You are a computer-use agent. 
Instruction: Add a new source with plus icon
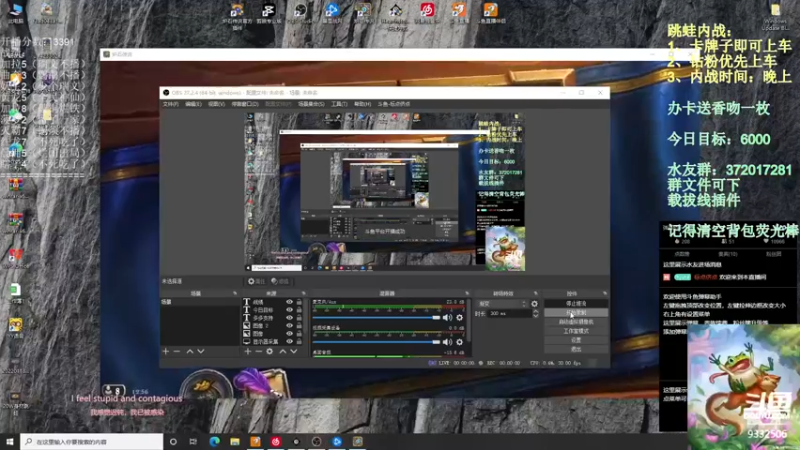tap(248, 352)
